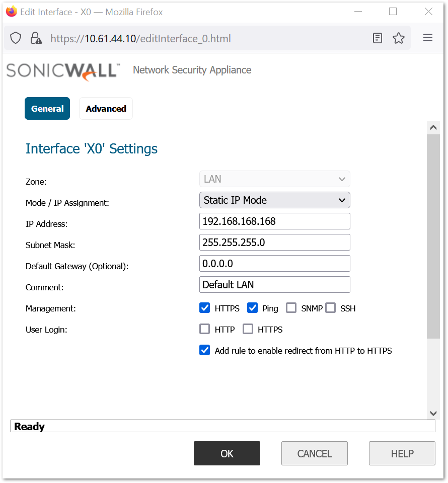Click the scroll down arrow of the page scrollbar
Viewport: 448px width, 483px height.
(x=433, y=413)
